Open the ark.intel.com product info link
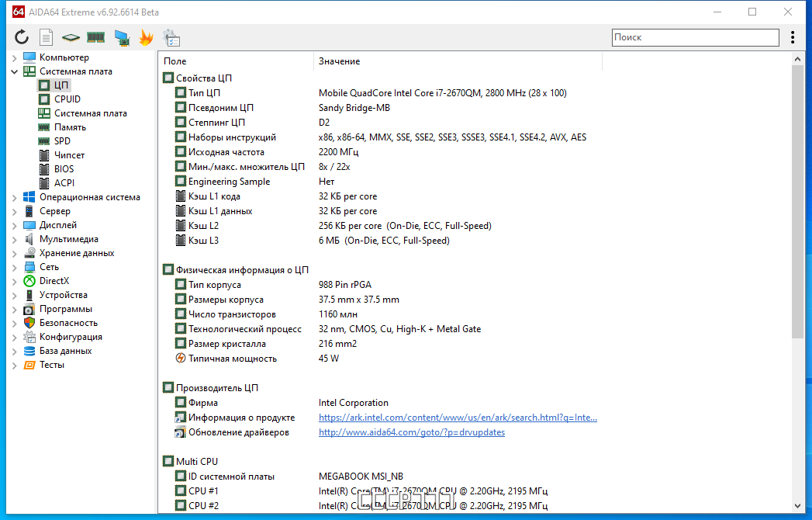Image resolution: width=812 pixels, height=520 pixels. click(x=458, y=418)
